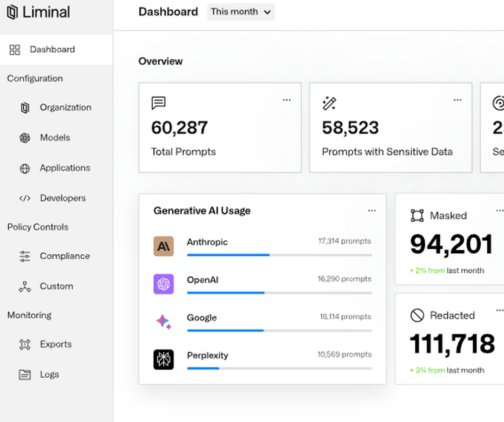504x422 pixels.
Task: Click the Applications globe icon
Action: [x=25, y=168]
